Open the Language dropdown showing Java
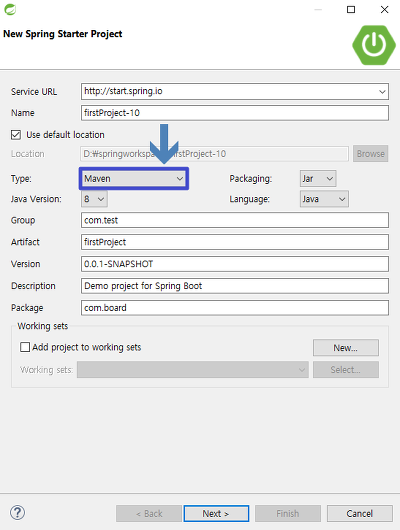 coord(324,199)
